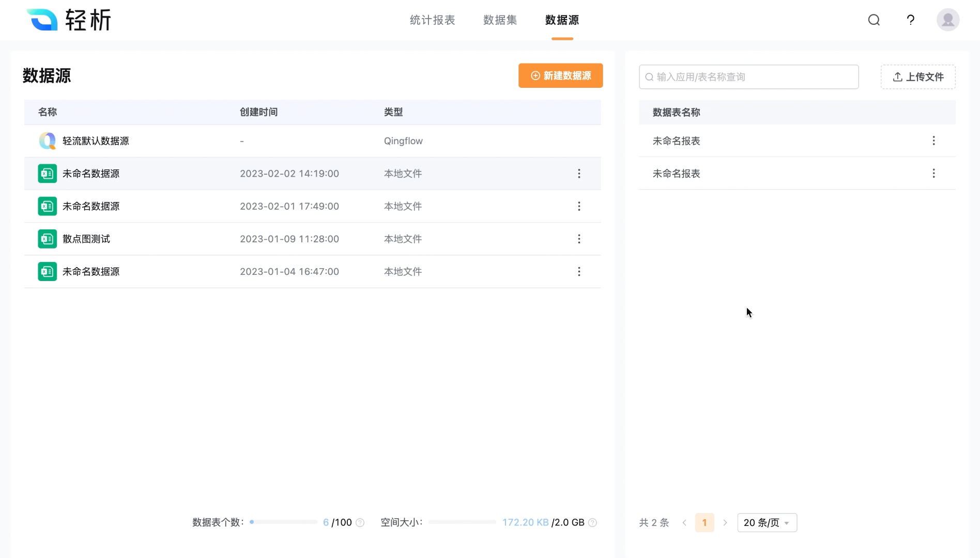Click the 类型 column header
The width and height of the screenshot is (980, 558).
393,112
